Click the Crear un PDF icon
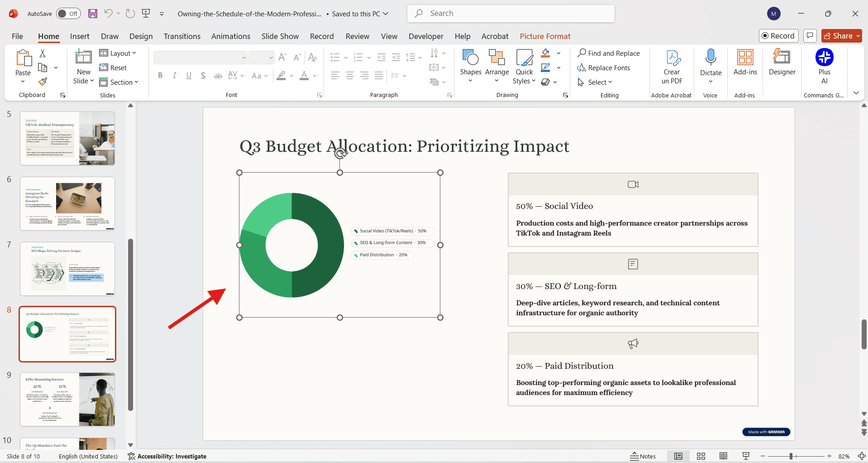This screenshot has width=868, height=463. tap(673, 58)
